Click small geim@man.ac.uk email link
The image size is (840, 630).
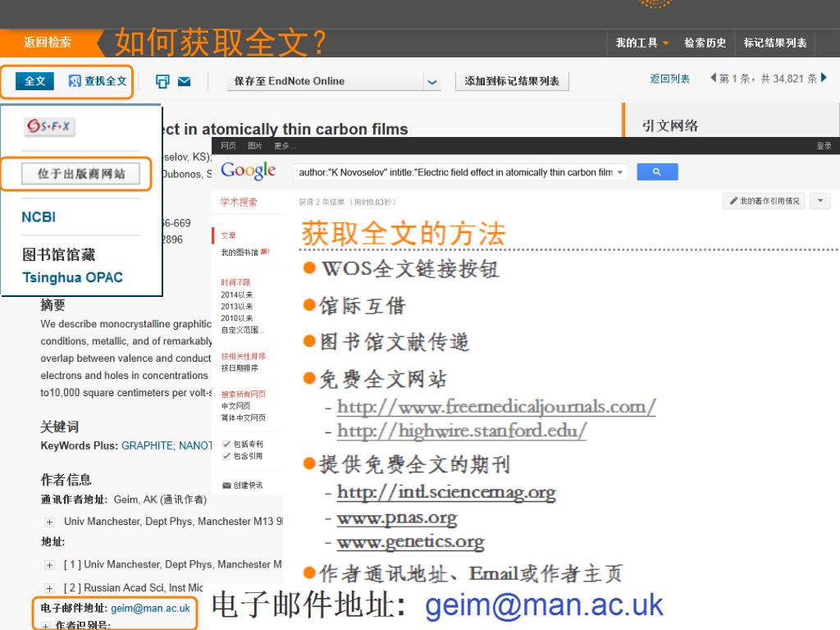pos(151,609)
